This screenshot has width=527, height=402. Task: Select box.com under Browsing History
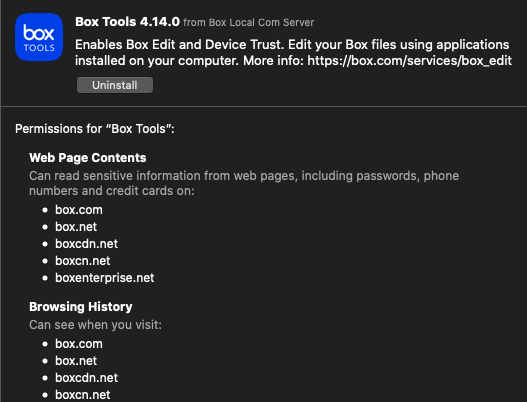click(79, 344)
